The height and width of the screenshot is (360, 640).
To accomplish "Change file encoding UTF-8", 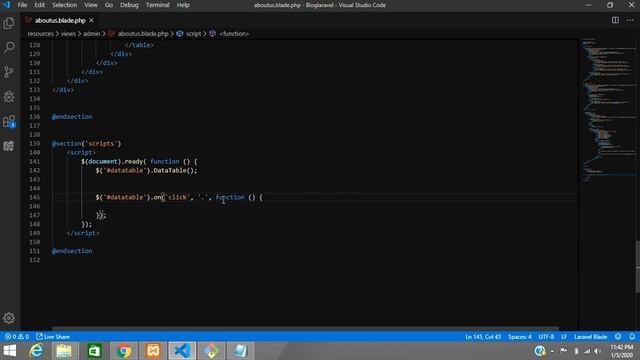I will pos(546,337).
